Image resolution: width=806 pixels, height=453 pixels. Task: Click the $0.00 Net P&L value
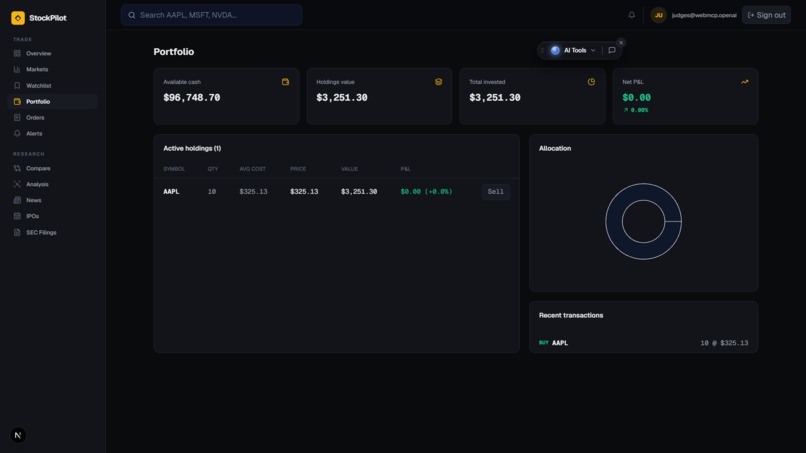pos(636,98)
